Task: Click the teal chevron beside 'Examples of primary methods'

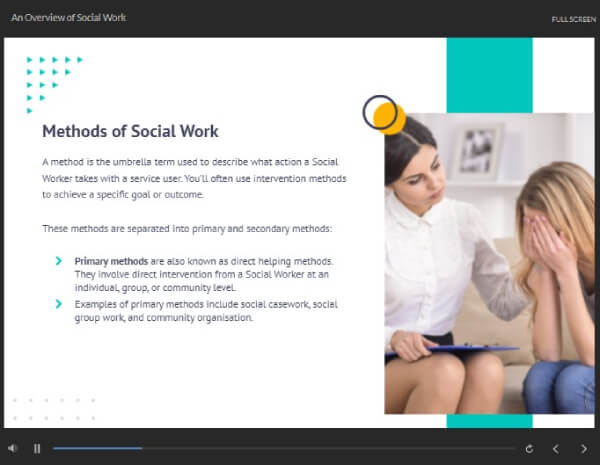Action: pyautogui.click(x=59, y=303)
